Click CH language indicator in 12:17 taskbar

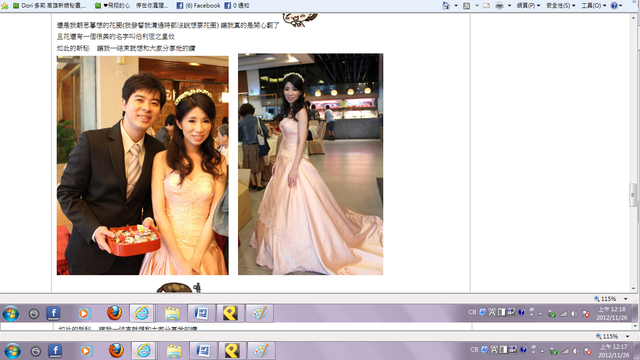pos(474,350)
